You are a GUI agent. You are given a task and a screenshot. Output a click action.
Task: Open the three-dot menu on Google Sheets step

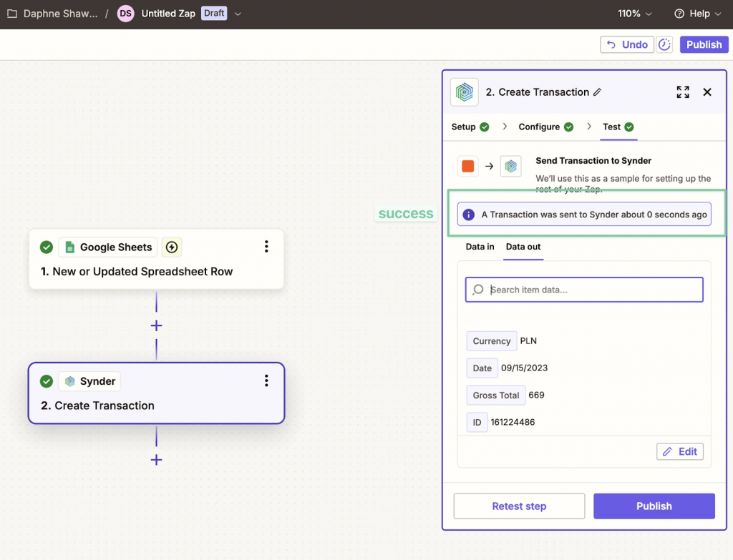(x=266, y=246)
